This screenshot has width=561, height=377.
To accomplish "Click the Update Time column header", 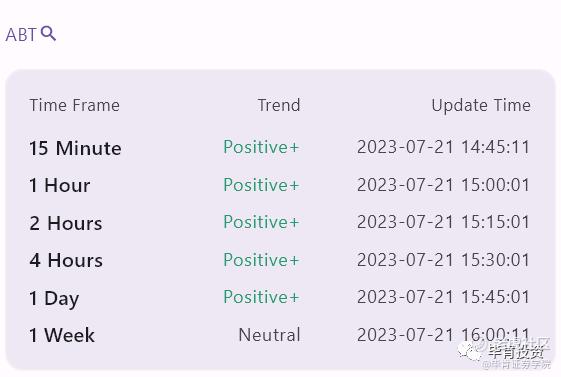I will pyautogui.click(x=481, y=106).
